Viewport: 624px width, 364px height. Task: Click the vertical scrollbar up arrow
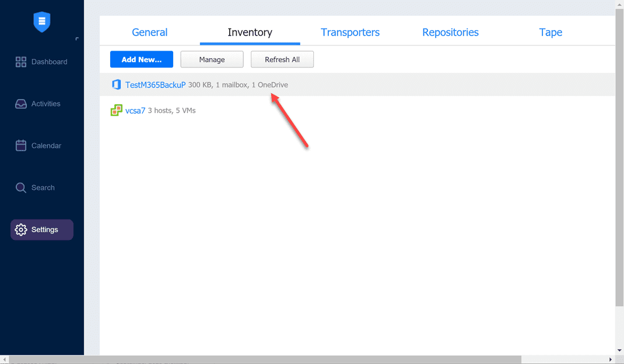point(619,5)
